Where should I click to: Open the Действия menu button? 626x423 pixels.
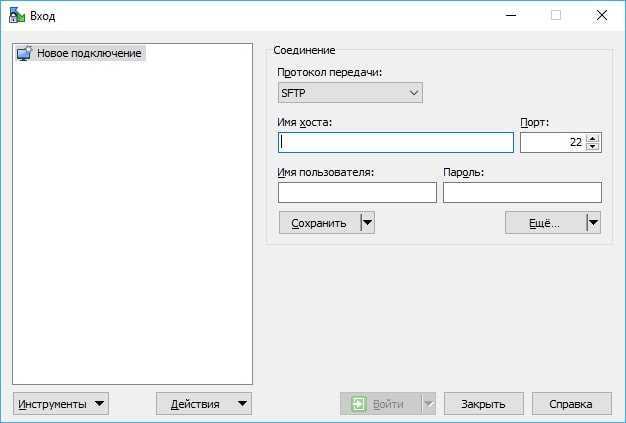[204, 404]
